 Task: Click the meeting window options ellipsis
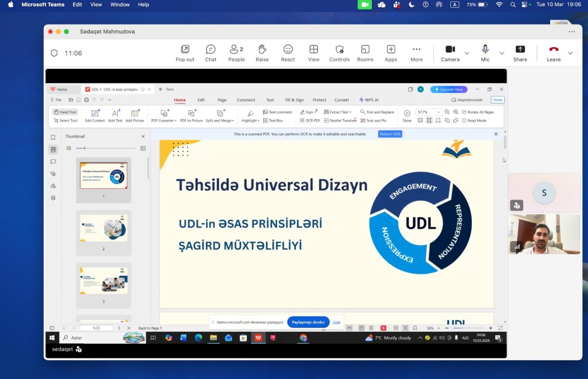[572, 31]
